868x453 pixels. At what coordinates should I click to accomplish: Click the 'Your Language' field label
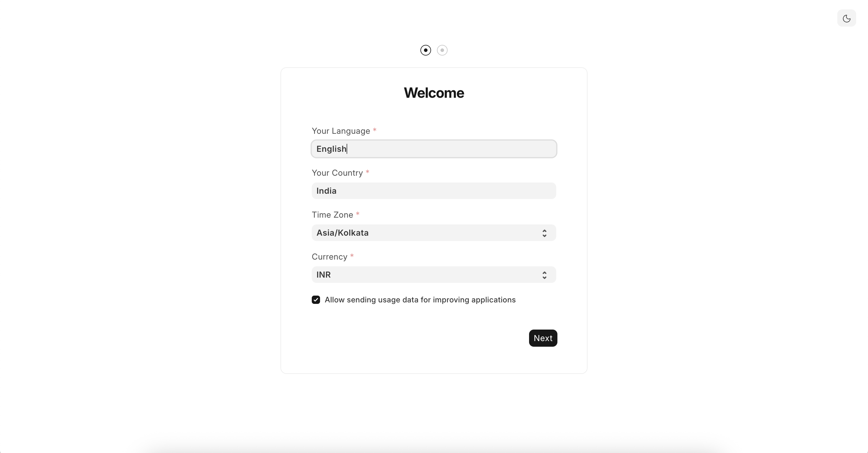(341, 131)
